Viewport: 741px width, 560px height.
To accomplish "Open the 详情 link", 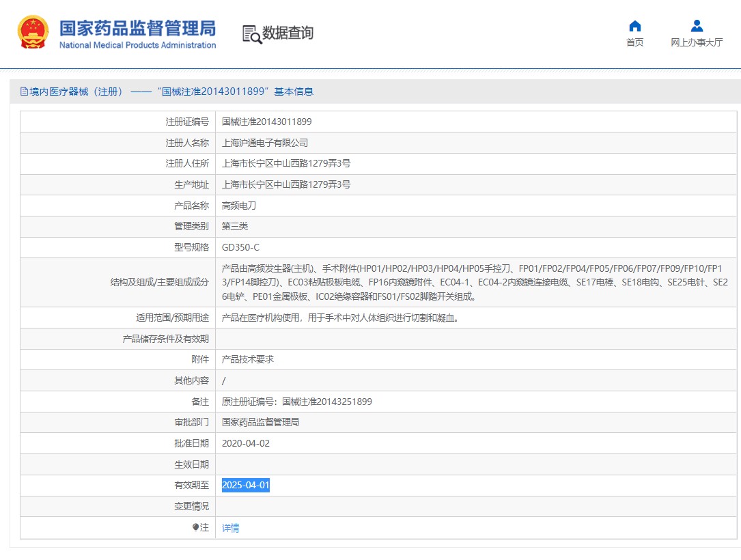I will pos(231,528).
